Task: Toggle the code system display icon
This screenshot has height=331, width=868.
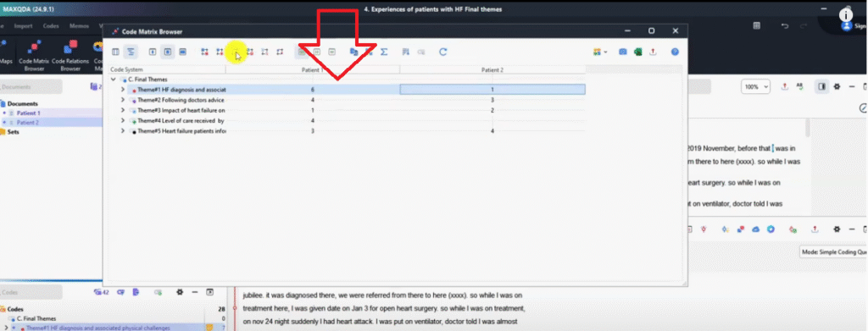Action: [131, 52]
